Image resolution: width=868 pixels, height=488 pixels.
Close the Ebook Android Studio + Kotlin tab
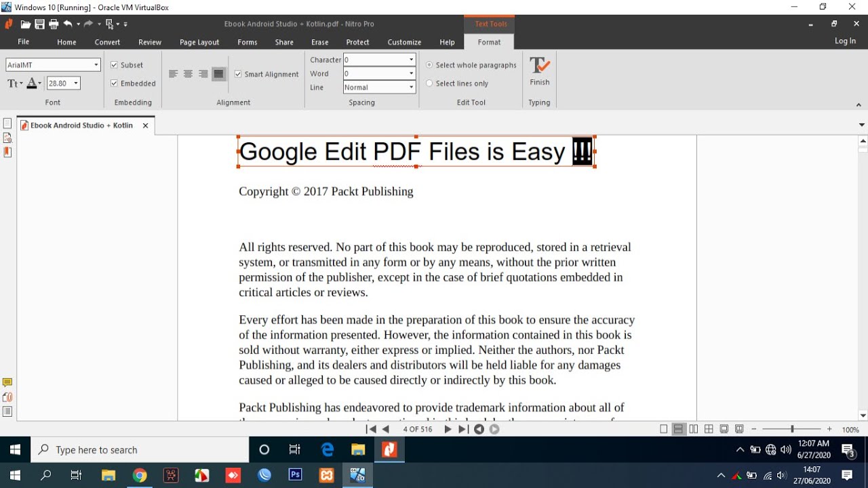click(x=145, y=125)
